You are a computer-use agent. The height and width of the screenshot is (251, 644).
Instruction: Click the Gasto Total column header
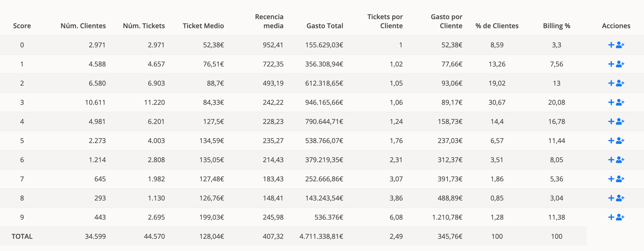(325, 26)
